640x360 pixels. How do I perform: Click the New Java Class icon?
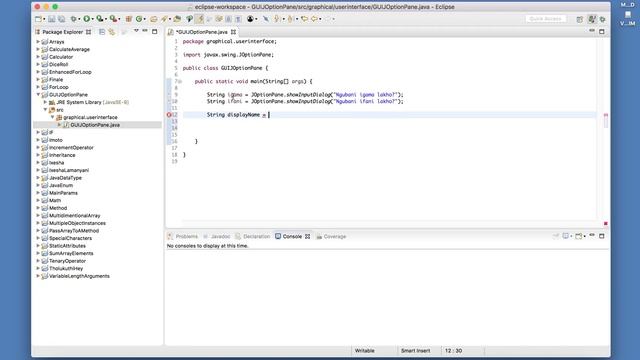(139, 19)
